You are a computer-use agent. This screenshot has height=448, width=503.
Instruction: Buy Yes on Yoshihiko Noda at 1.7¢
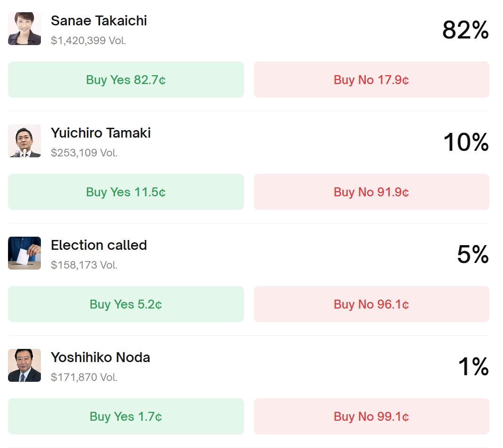click(x=126, y=417)
